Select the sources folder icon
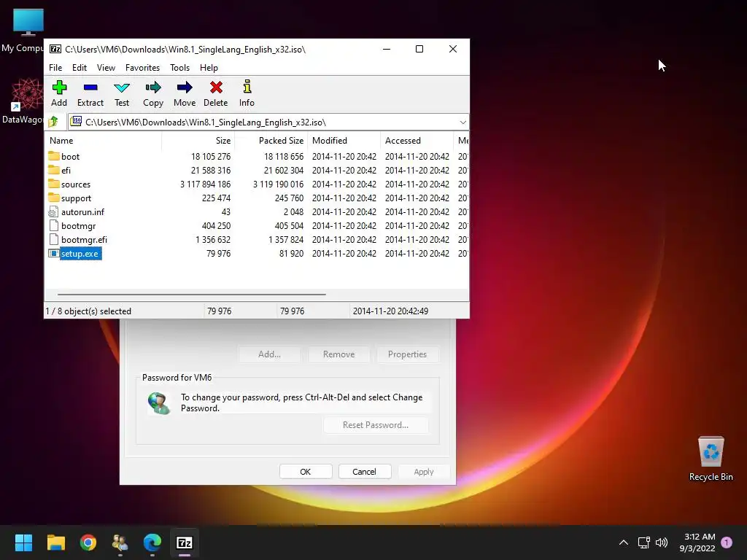Screen dimensions: 747x560 point(54,184)
